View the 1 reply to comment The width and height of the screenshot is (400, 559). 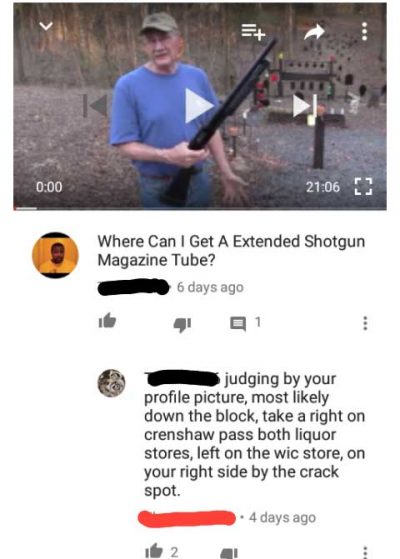[x=245, y=323]
